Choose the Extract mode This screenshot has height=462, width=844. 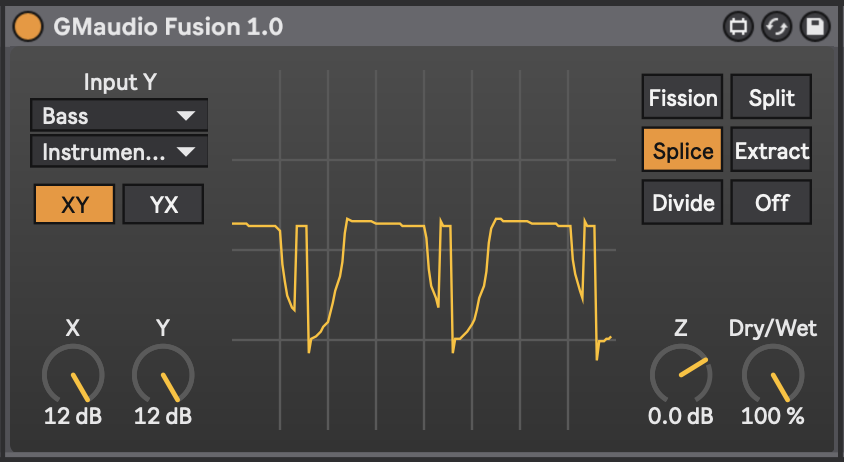pos(771,151)
